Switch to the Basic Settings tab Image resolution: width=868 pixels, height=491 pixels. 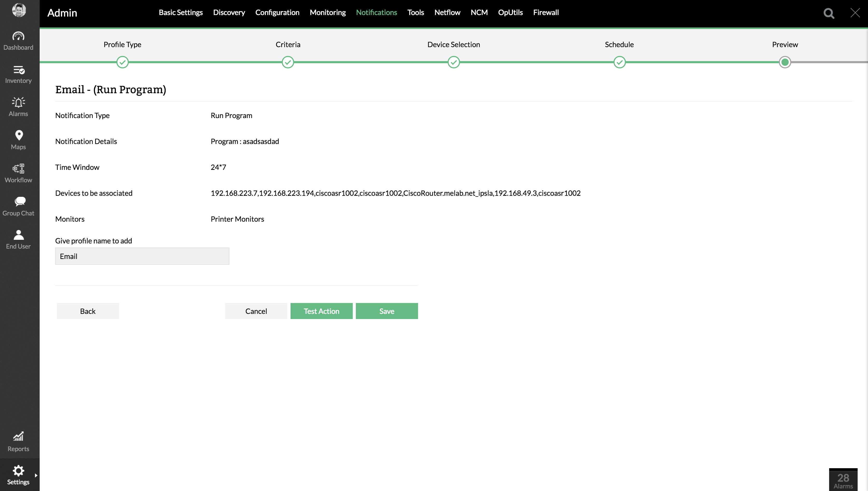(x=181, y=12)
